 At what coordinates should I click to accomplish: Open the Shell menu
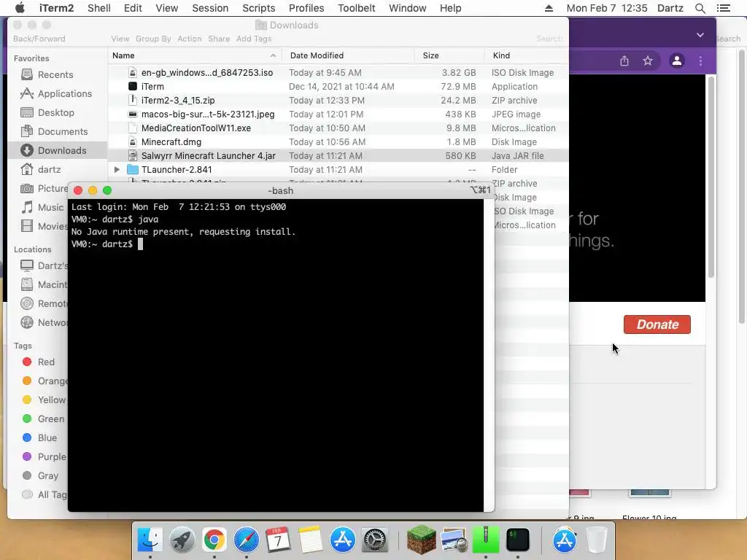tap(99, 8)
